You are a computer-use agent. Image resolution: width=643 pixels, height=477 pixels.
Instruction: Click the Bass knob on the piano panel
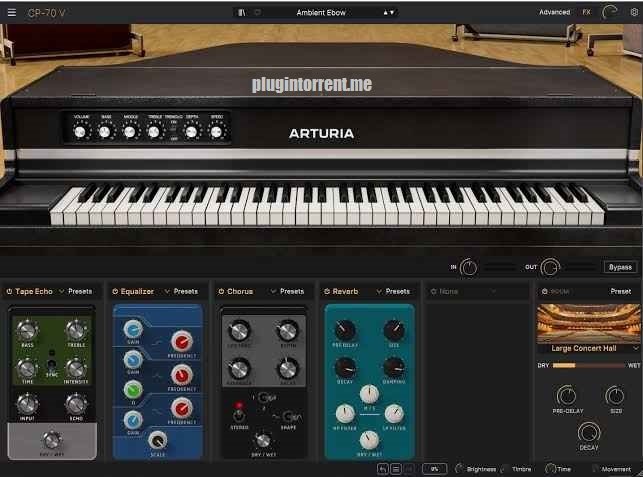[105, 132]
